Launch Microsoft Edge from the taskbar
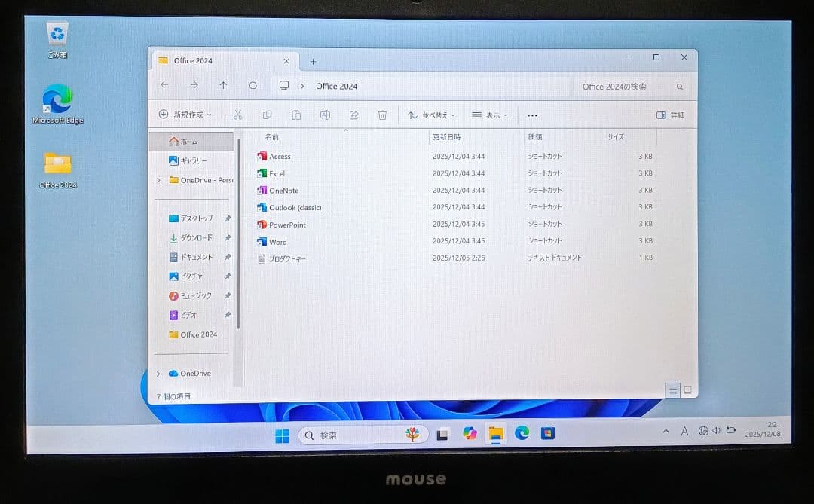This screenshot has width=814, height=504. [522, 433]
